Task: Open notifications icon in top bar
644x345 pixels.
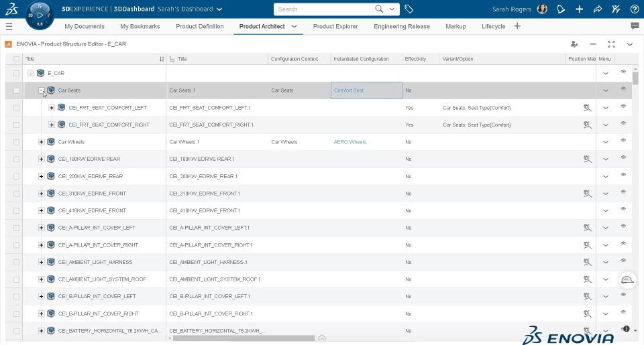Action: click(x=561, y=9)
